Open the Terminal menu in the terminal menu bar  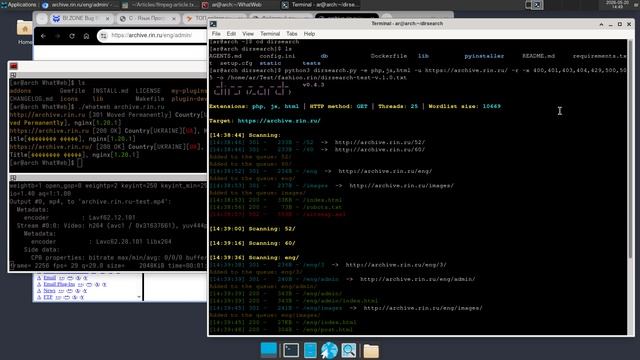[270, 34]
